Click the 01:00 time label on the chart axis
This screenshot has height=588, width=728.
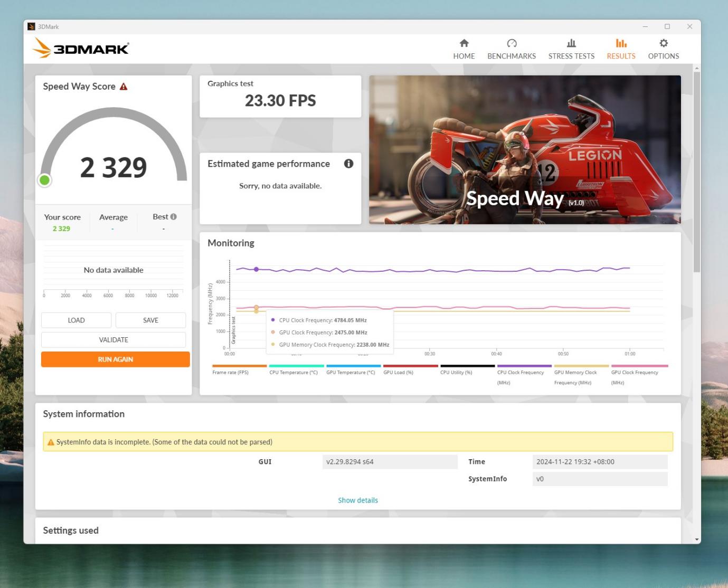pos(630,354)
